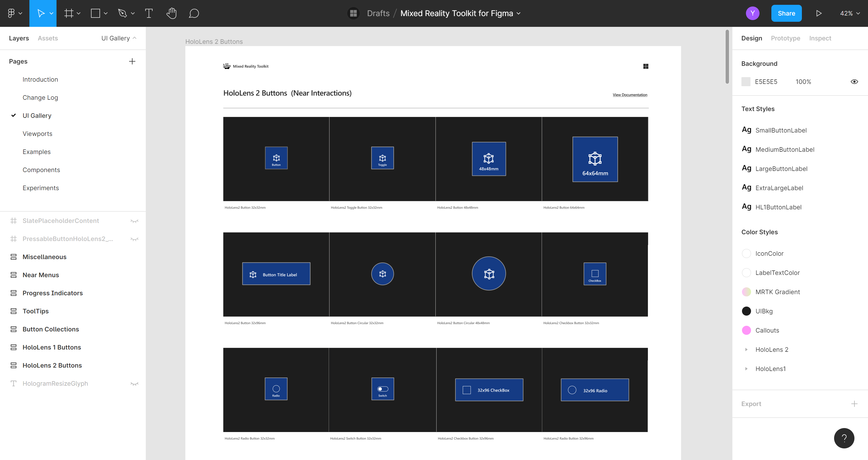Select the Text tool in toolbar
This screenshot has width=868, height=460.
point(148,13)
